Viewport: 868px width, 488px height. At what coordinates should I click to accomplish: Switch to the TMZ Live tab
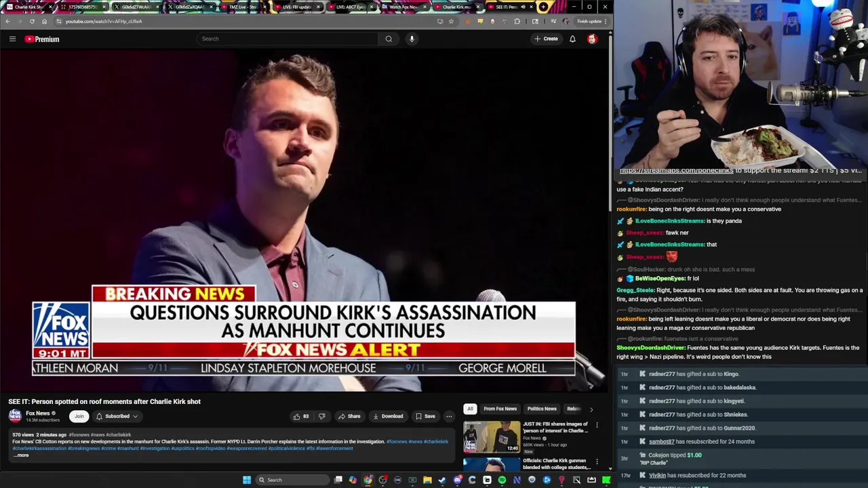pos(243,7)
